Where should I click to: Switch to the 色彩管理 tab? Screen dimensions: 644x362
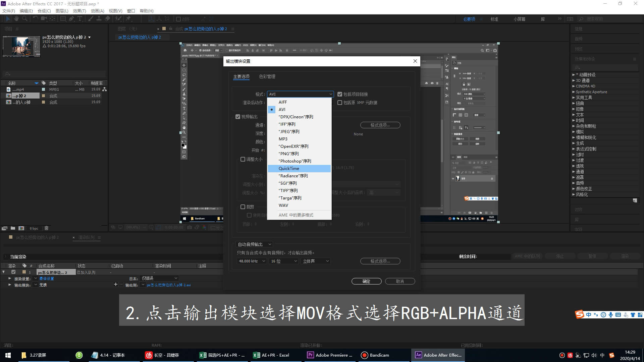[267, 76]
